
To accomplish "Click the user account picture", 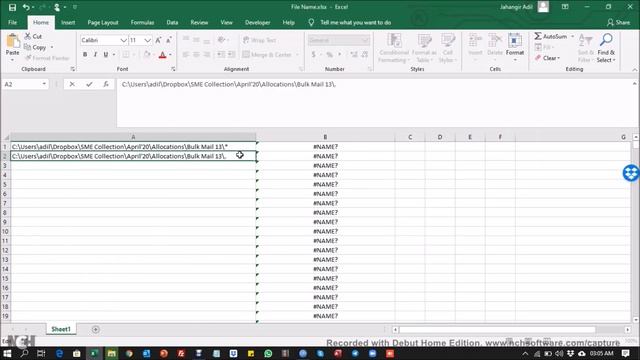I will coord(543,7).
